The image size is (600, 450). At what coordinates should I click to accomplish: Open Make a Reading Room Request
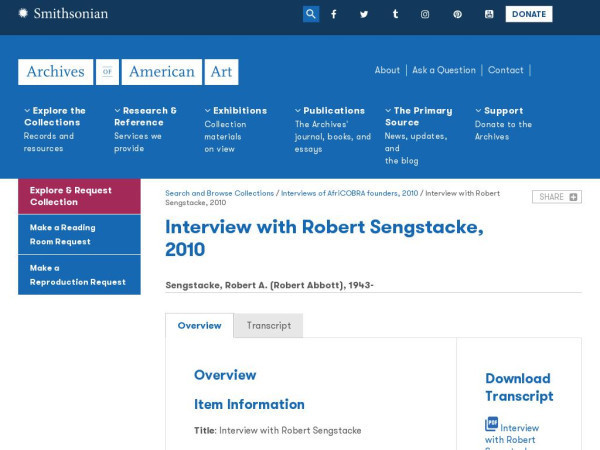click(x=79, y=235)
